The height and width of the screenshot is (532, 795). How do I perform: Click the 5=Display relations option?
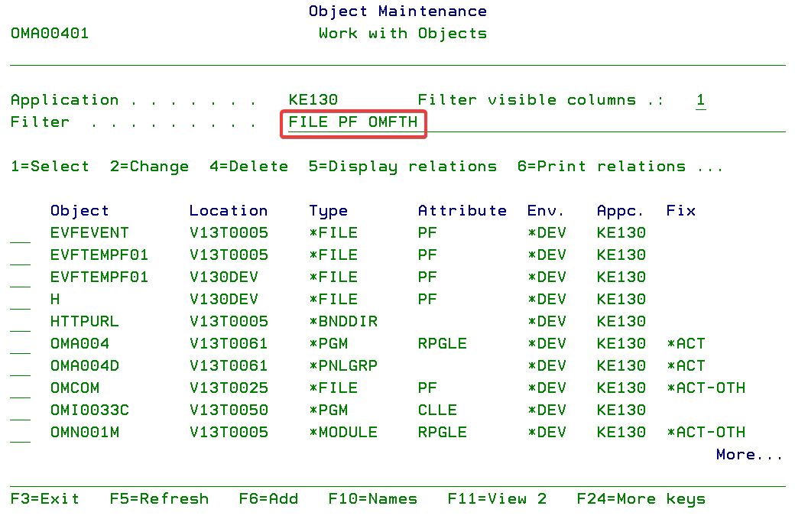402,167
